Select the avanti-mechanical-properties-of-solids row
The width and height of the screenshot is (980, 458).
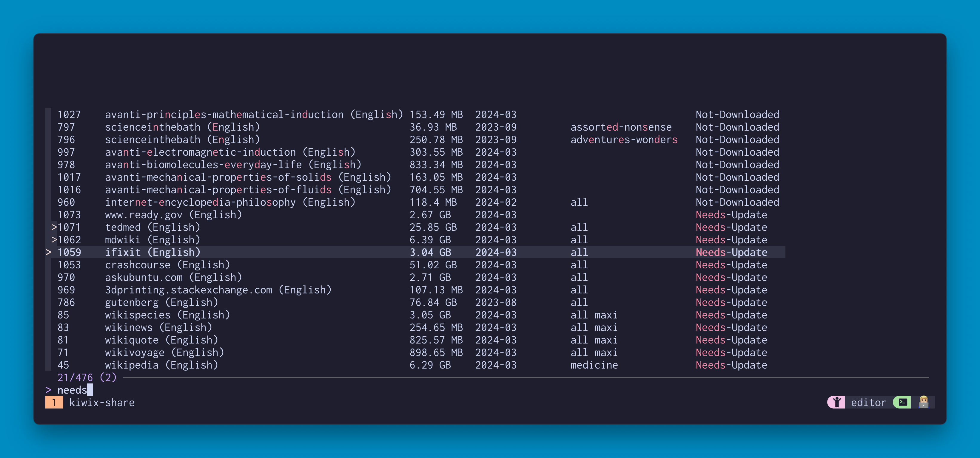[x=415, y=177]
